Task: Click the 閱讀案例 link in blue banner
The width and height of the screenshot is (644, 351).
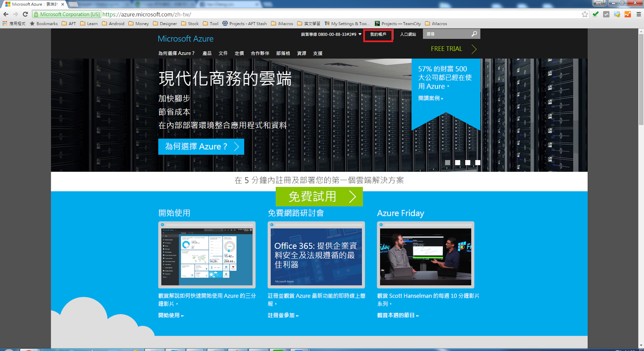Action: [x=431, y=98]
